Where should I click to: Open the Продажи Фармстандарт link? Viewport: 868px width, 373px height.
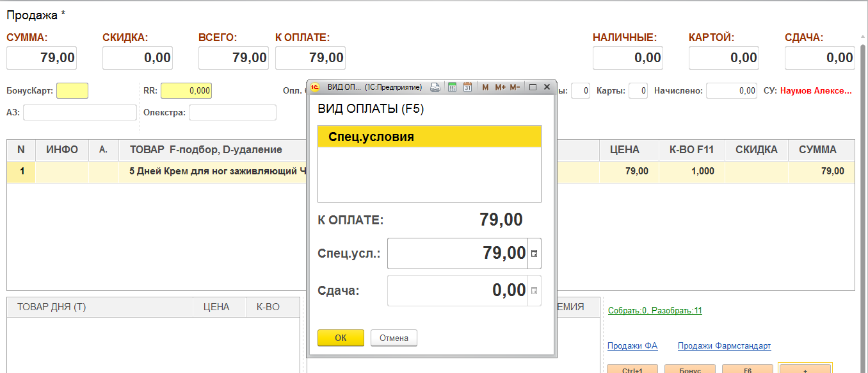coord(724,346)
